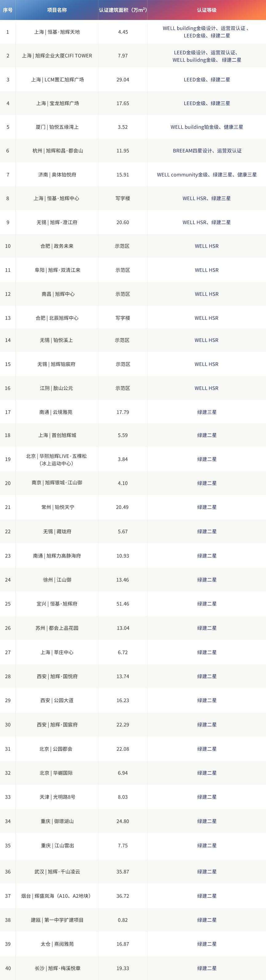266x980 pixels.
Task: Select the area value "24.80"
Action: pyautogui.click(x=122, y=821)
